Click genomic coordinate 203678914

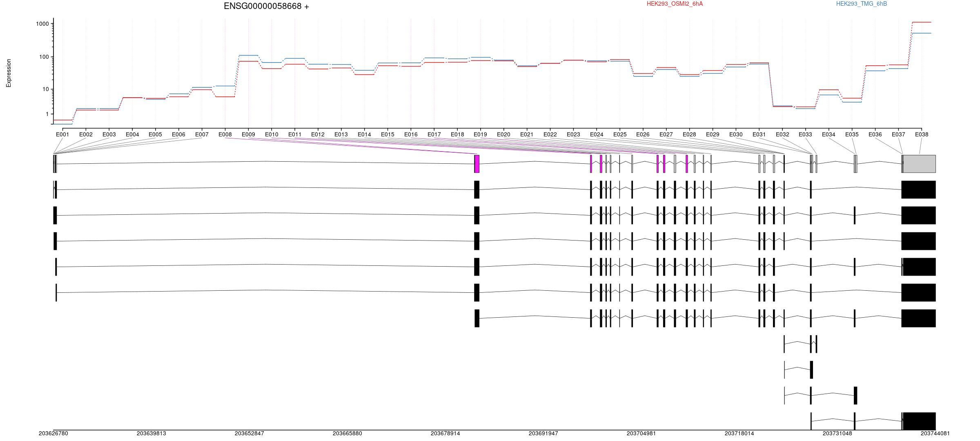(x=445, y=434)
